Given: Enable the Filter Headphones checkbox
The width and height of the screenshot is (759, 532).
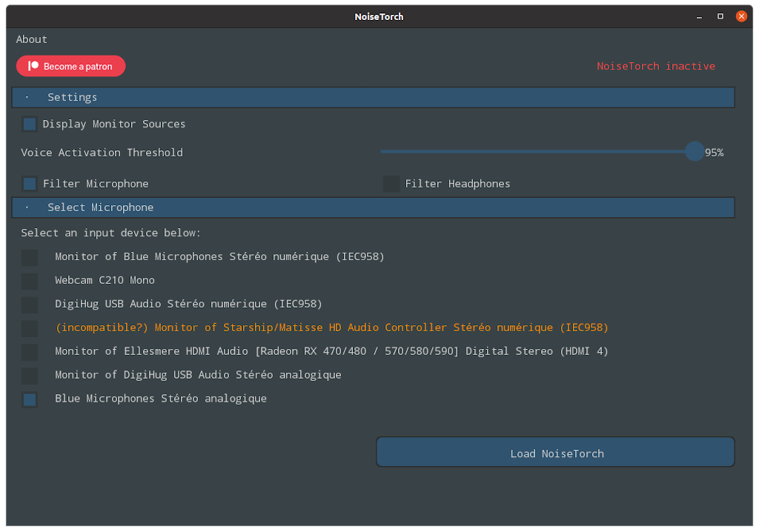Looking at the screenshot, I should coord(391,184).
